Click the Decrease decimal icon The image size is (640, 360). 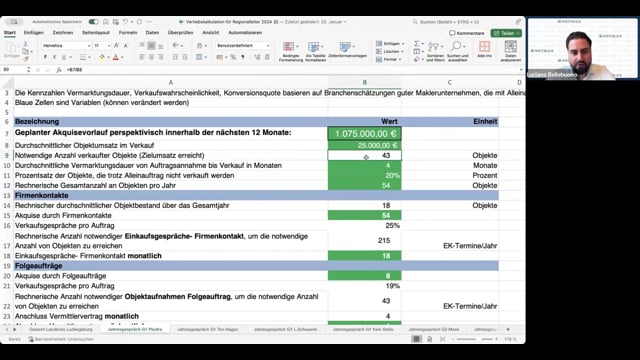point(267,57)
